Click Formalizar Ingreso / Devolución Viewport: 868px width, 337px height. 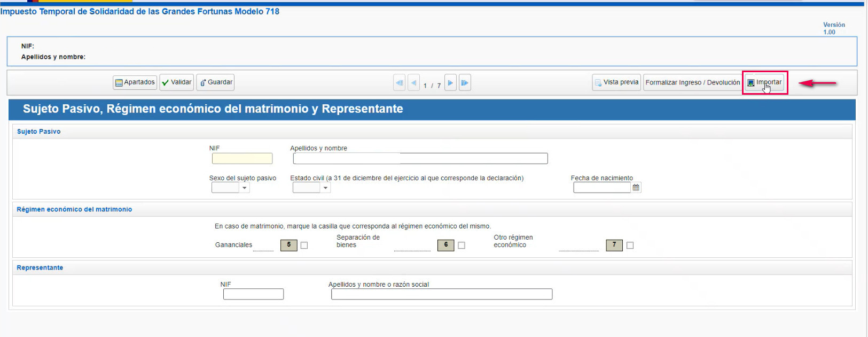pyautogui.click(x=692, y=82)
